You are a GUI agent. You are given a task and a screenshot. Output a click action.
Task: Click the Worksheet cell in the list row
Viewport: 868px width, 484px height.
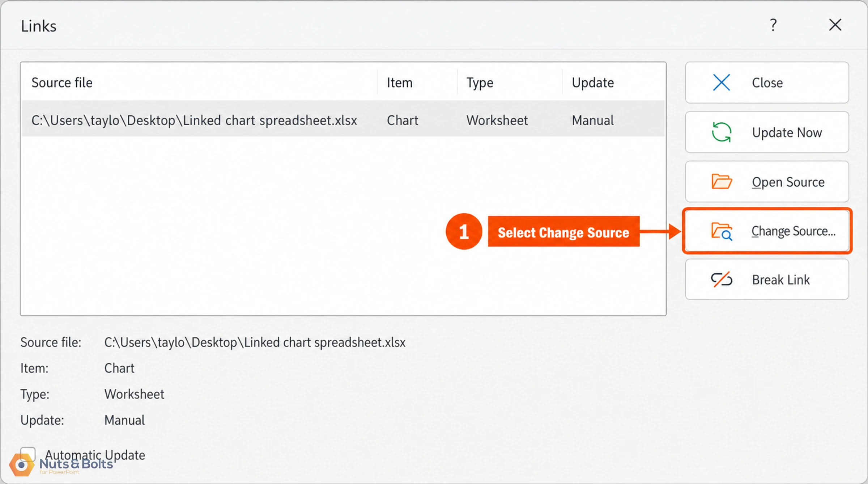[x=497, y=120]
